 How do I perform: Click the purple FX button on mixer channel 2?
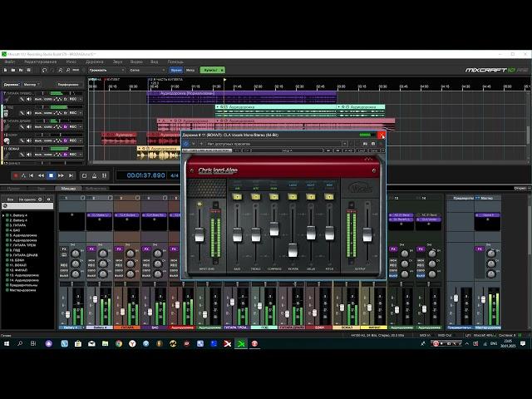pos(91,249)
